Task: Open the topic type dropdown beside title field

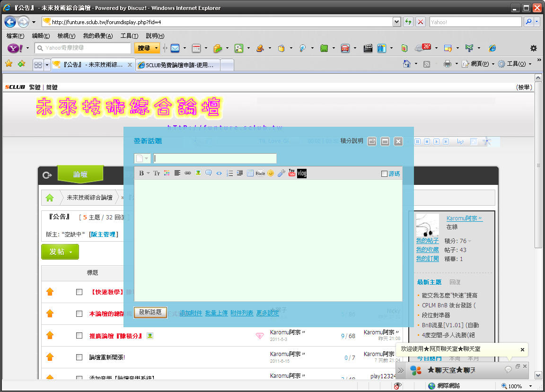Action: [x=142, y=158]
